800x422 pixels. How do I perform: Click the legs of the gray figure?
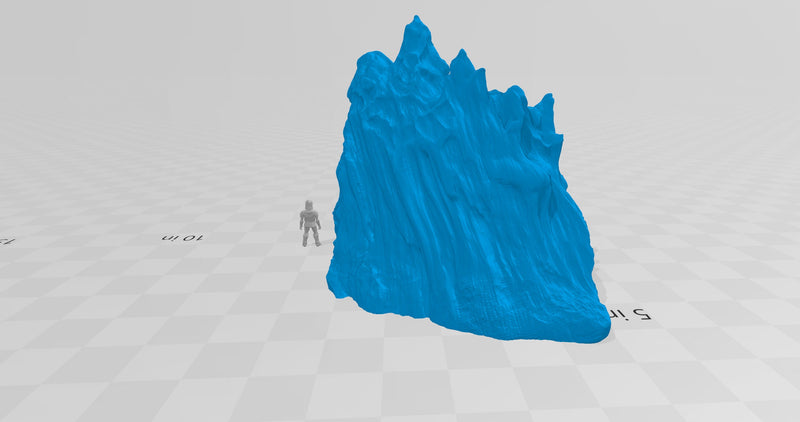point(311,238)
